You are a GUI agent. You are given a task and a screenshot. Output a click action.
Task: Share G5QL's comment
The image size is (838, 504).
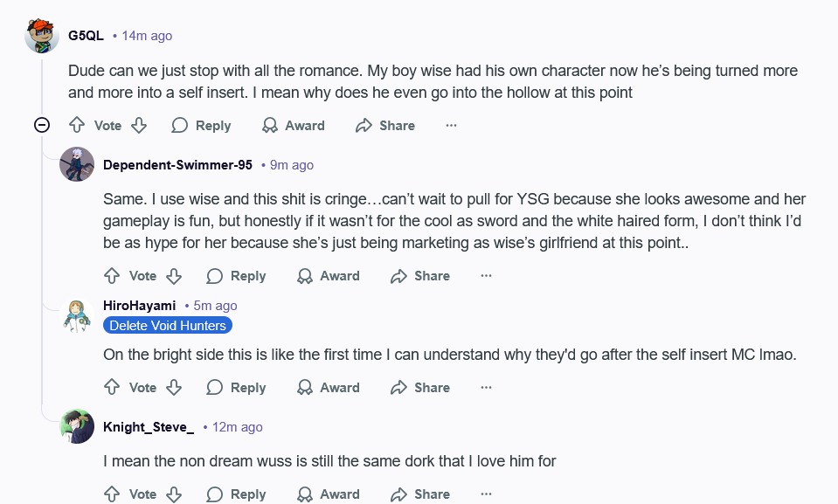(385, 126)
